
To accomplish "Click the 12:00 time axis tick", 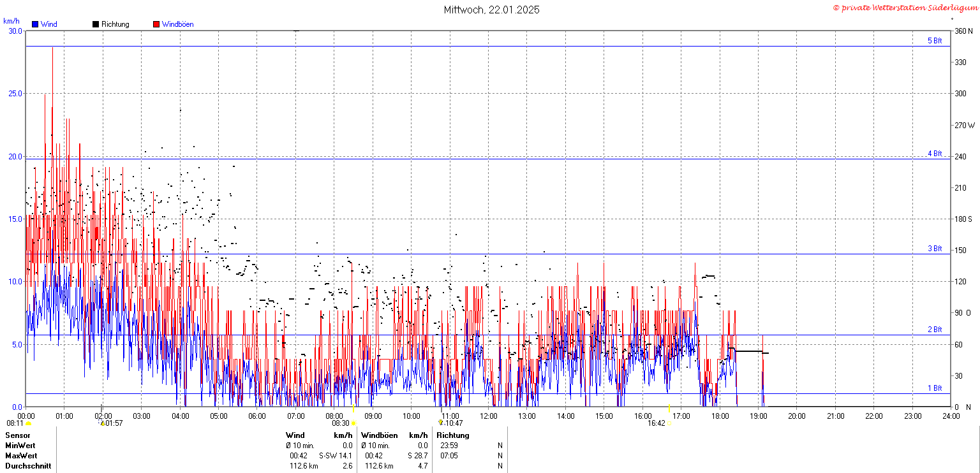I will [x=489, y=416].
